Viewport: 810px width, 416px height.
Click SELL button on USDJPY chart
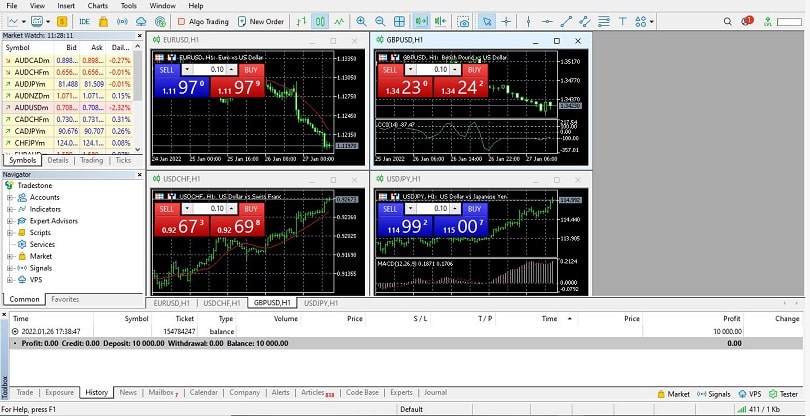tap(391, 209)
